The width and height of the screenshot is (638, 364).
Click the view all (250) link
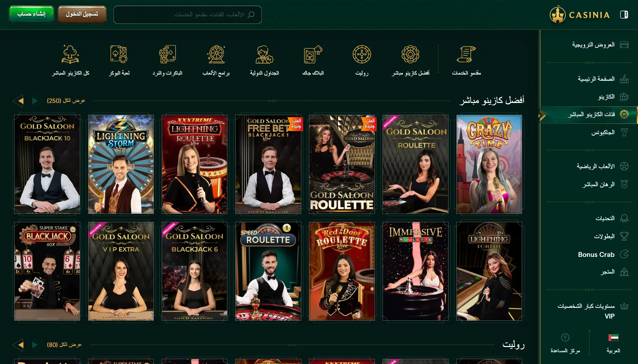66,101
